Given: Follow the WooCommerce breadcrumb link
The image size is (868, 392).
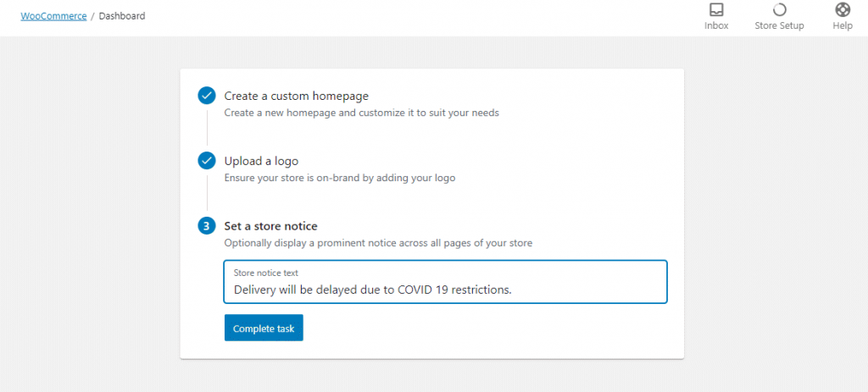Looking at the screenshot, I should (53, 16).
